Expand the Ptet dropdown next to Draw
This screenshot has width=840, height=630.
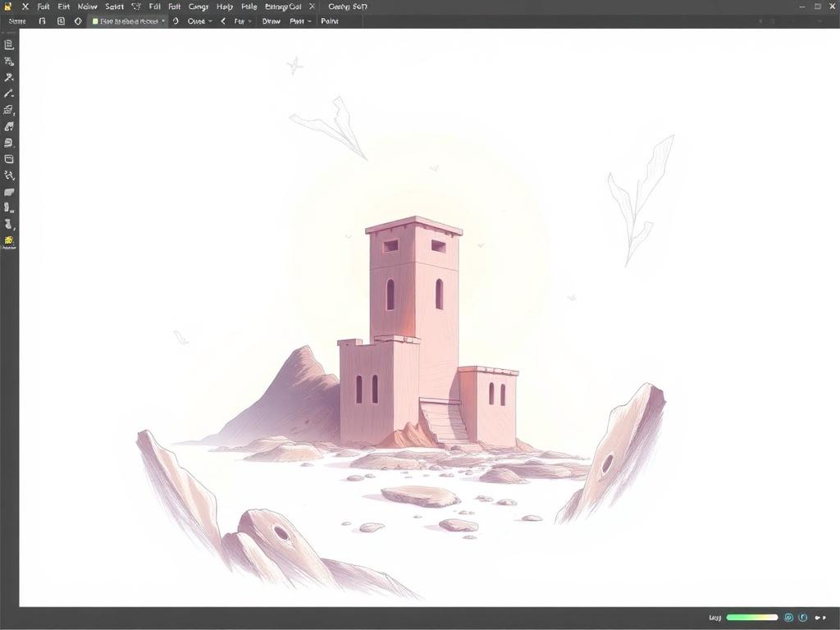click(300, 21)
